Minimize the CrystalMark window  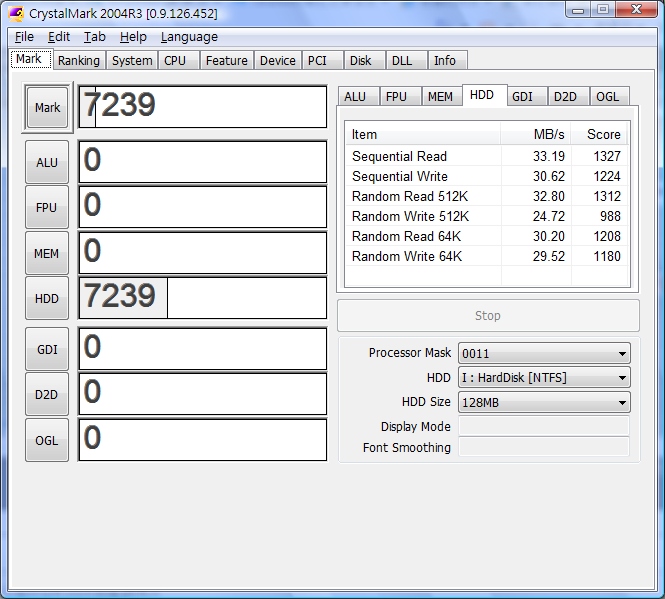tap(578, 9)
